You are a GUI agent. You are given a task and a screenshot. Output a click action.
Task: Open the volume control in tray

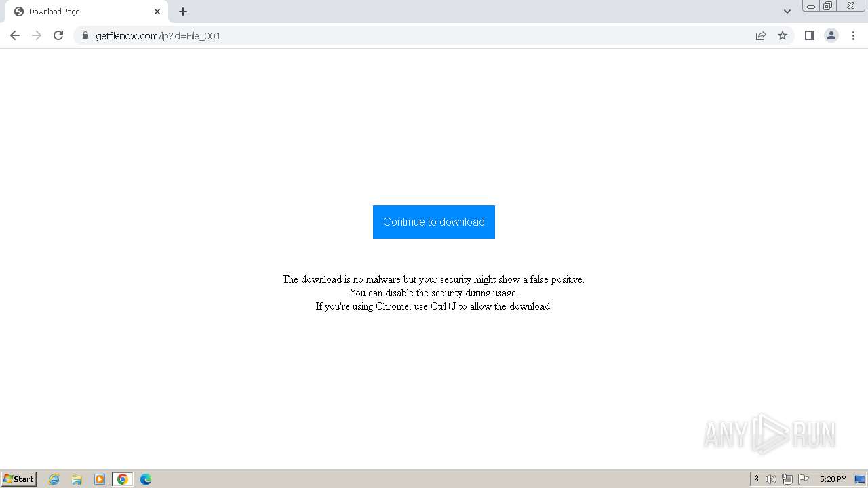771,479
